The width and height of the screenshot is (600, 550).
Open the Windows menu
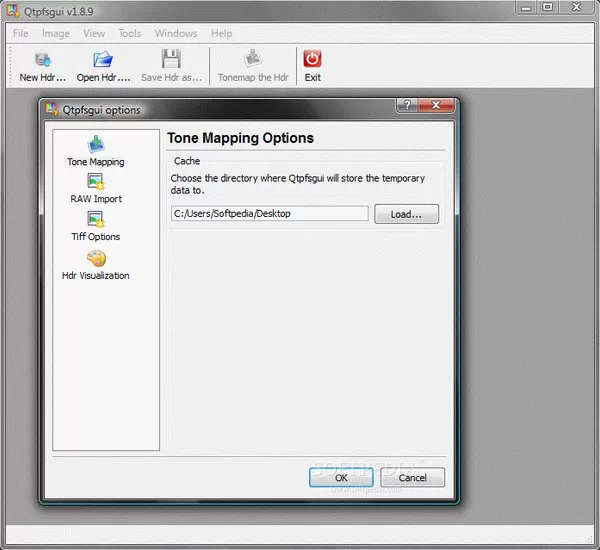click(175, 33)
